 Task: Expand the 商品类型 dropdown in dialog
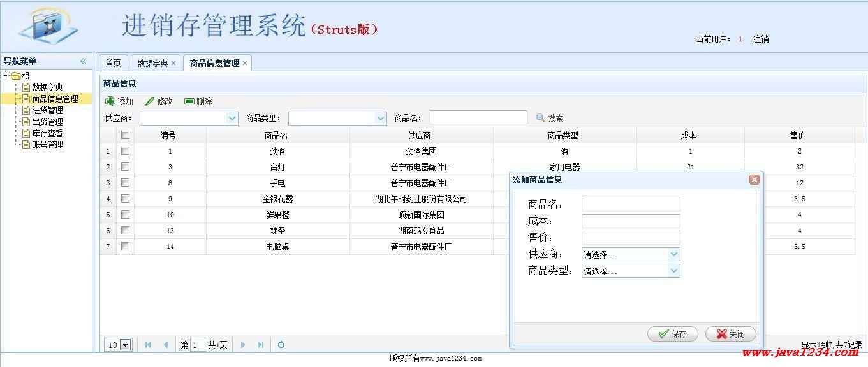click(x=674, y=271)
